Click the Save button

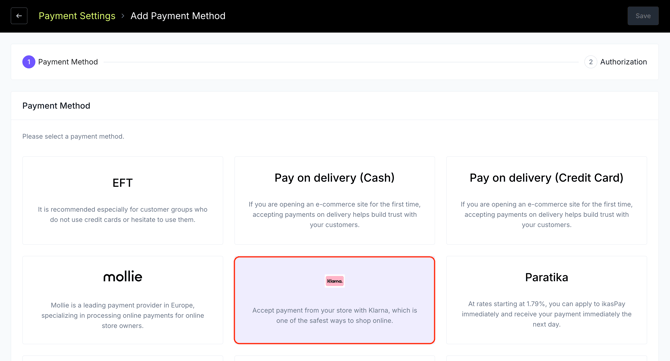[643, 16]
